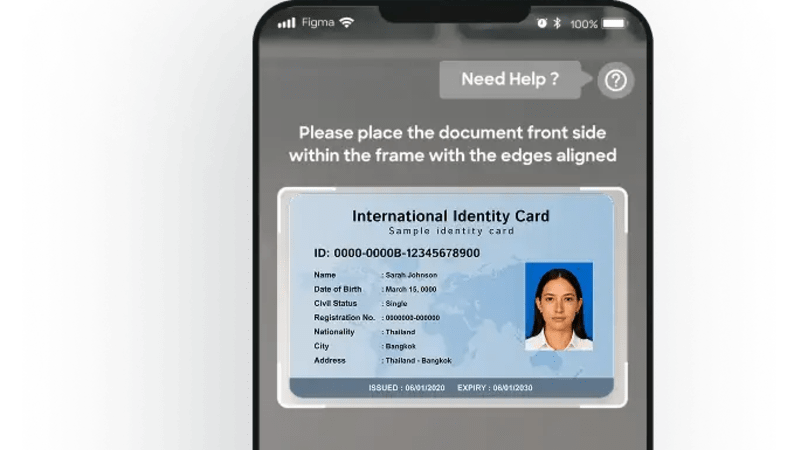800x450 pixels.
Task: Tap the question mark help icon
Action: tap(615, 80)
